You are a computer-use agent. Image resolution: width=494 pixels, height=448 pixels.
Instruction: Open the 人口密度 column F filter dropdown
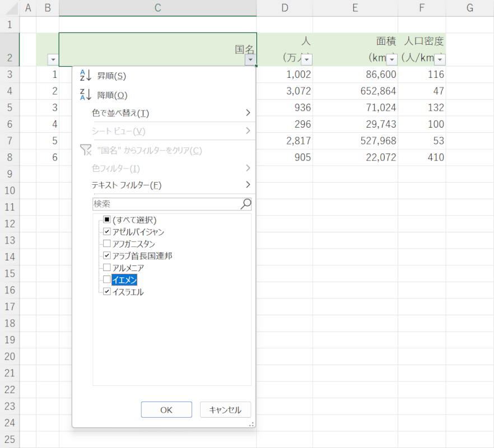pyautogui.click(x=440, y=59)
